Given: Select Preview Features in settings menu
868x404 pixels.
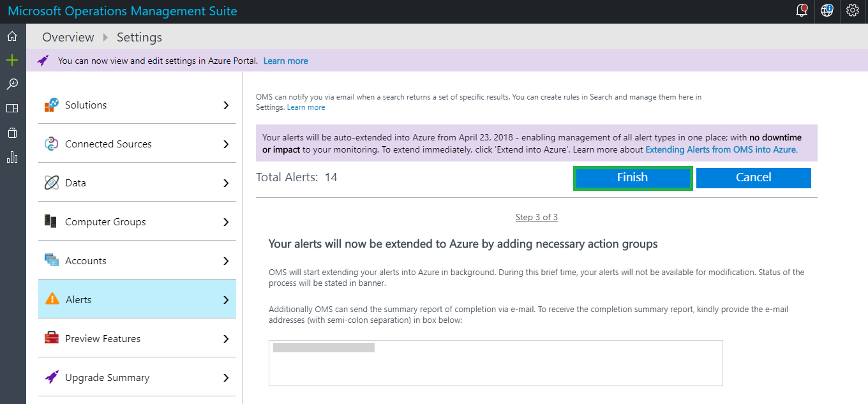Looking at the screenshot, I should coord(137,338).
